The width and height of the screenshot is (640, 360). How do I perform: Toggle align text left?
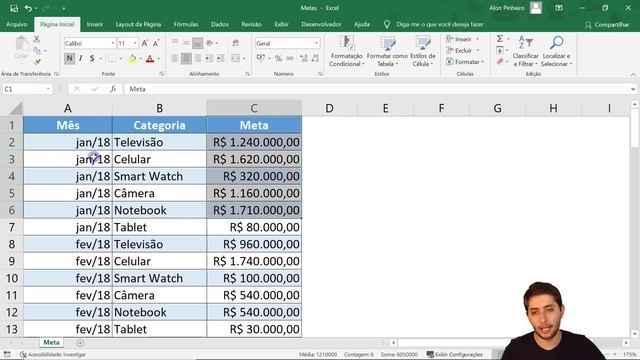pyautogui.click(x=175, y=58)
